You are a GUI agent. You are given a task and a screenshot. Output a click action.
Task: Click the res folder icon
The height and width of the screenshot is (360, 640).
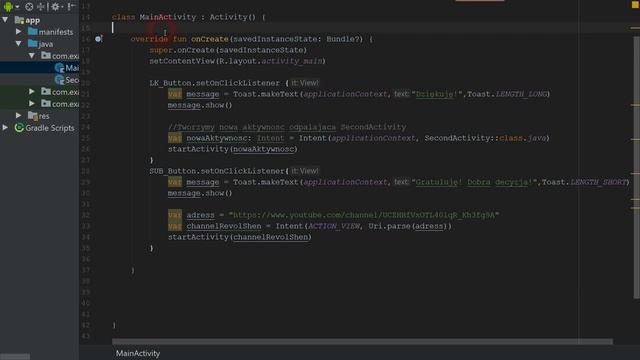(x=33, y=116)
